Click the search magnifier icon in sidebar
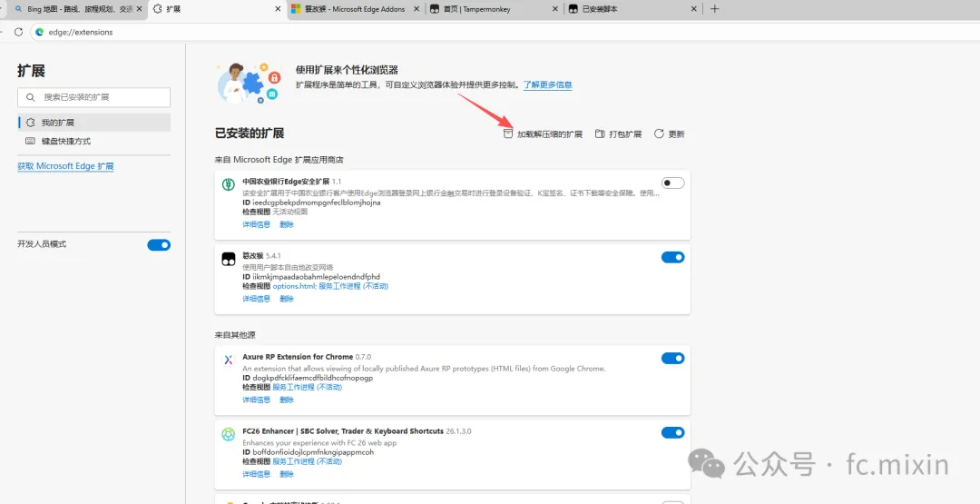The image size is (980, 504). pos(31,97)
